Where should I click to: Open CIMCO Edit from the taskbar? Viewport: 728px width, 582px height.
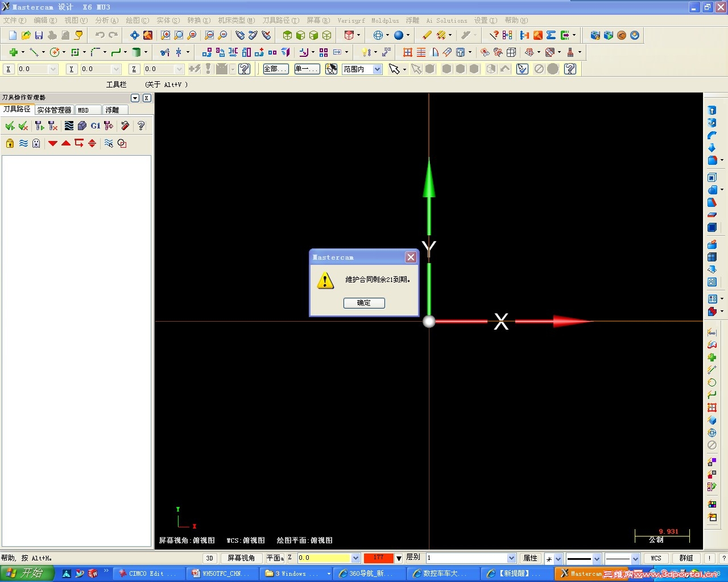tap(150, 573)
